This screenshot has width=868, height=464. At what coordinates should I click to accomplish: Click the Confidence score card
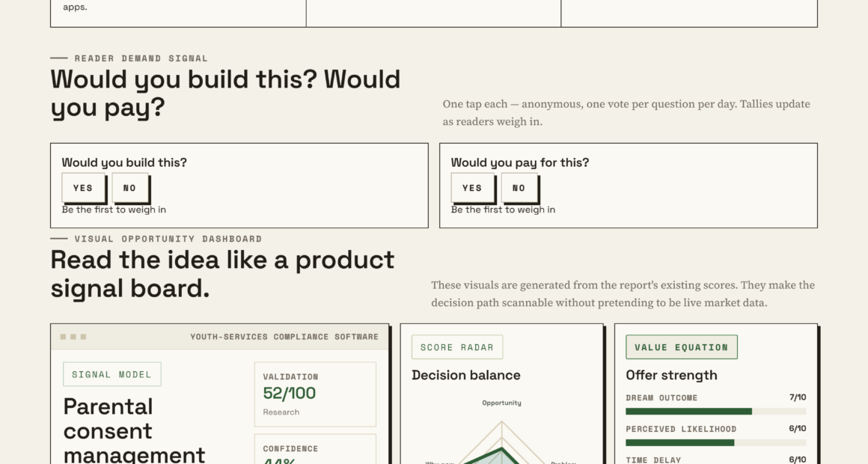pos(315,449)
